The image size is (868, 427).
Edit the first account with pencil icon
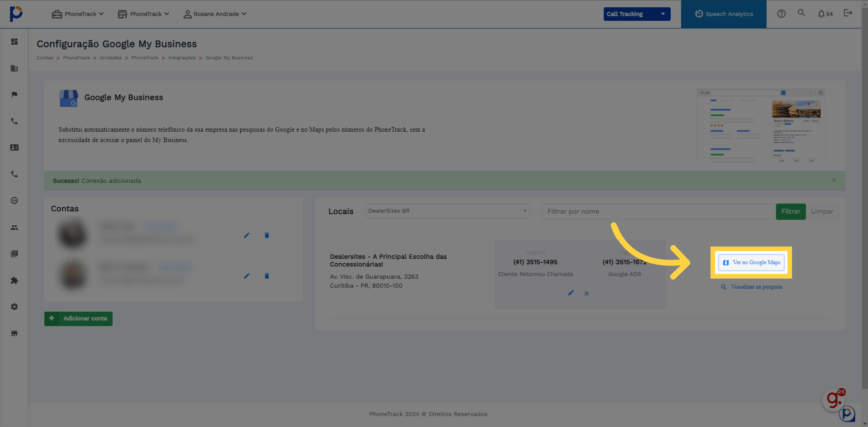coord(247,235)
